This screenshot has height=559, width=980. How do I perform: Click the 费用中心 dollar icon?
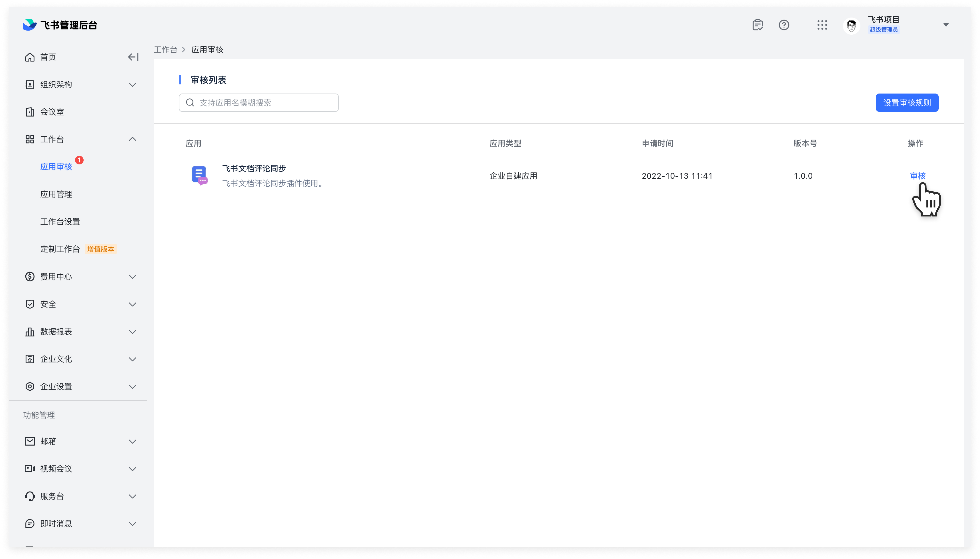click(30, 276)
